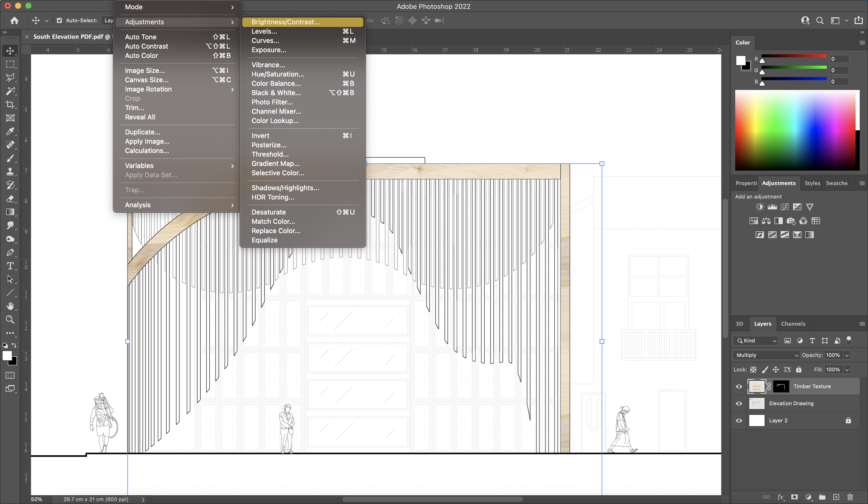This screenshot has height=504, width=868.
Task: Select the Eyedropper tool
Action: click(x=10, y=131)
